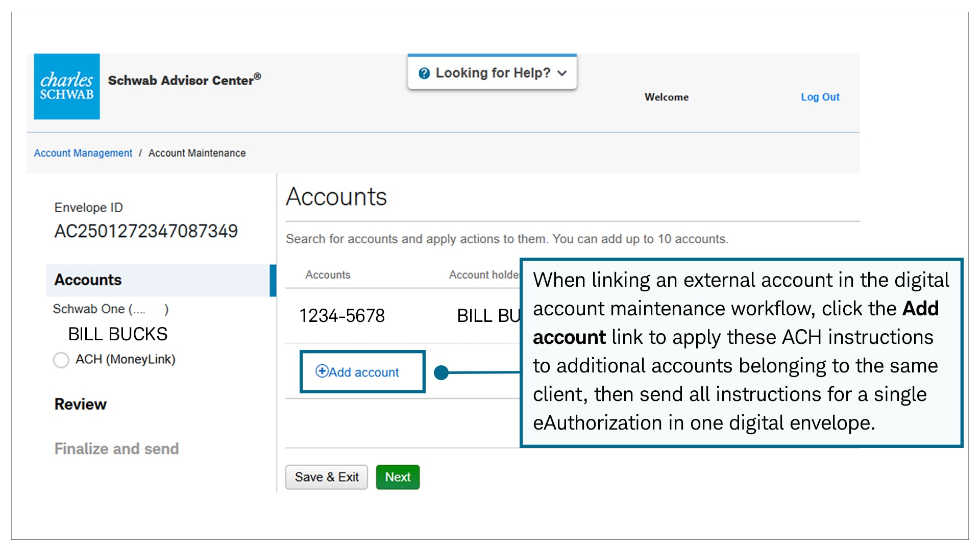Click the Charles Schwab logo
Viewport: 980px width, 551px height.
tap(67, 87)
